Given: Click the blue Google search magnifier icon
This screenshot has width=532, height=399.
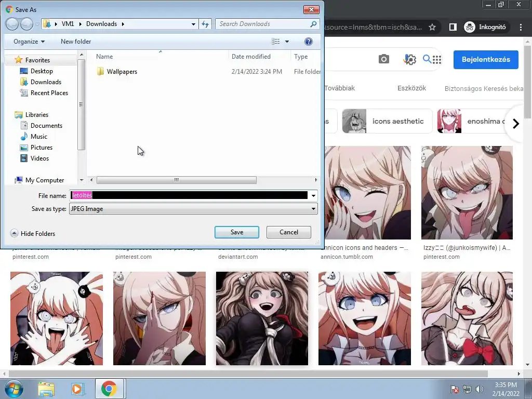Looking at the screenshot, I should coord(427,59).
